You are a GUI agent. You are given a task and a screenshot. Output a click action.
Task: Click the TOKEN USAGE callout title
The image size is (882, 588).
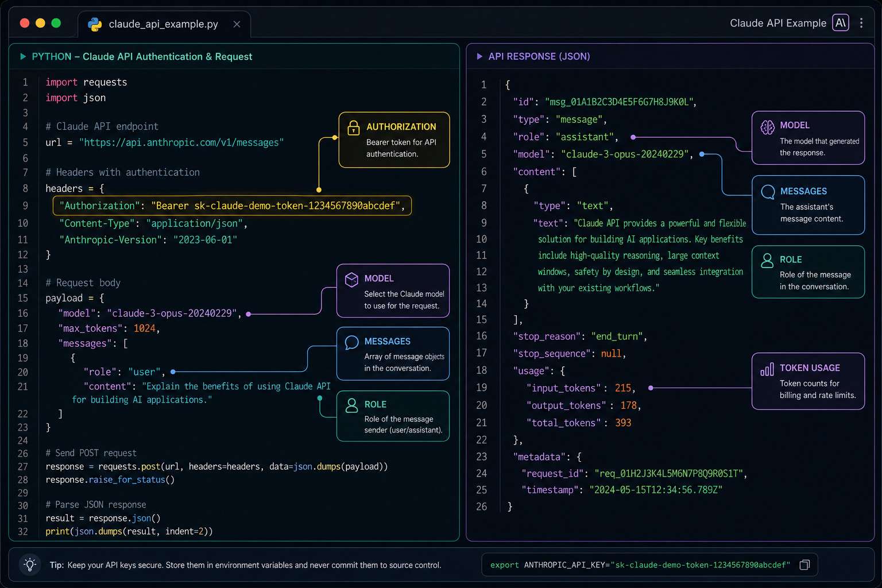pos(810,368)
